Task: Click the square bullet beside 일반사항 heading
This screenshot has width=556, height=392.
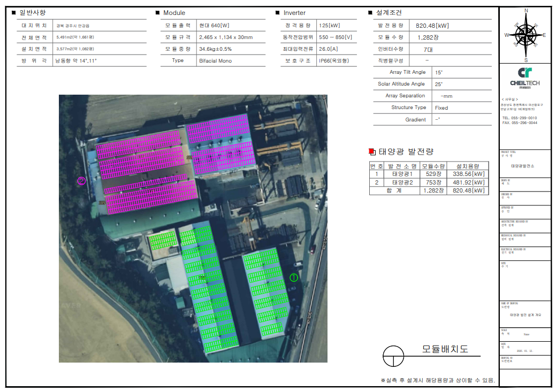Action: click(x=14, y=13)
